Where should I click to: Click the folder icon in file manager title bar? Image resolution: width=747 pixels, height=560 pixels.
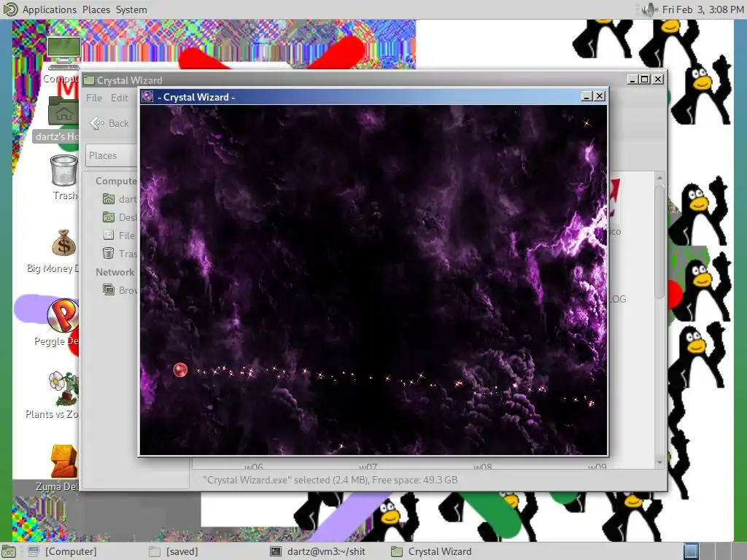tap(88, 80)
